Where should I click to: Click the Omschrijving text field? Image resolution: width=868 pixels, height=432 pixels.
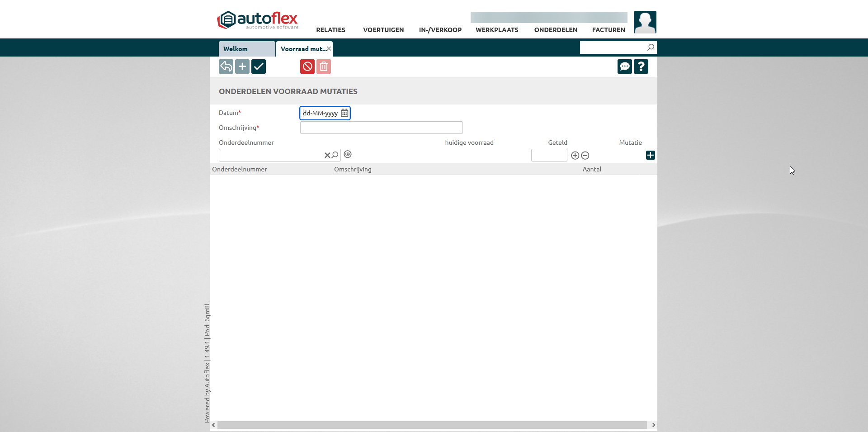click(x=381, y=128)
